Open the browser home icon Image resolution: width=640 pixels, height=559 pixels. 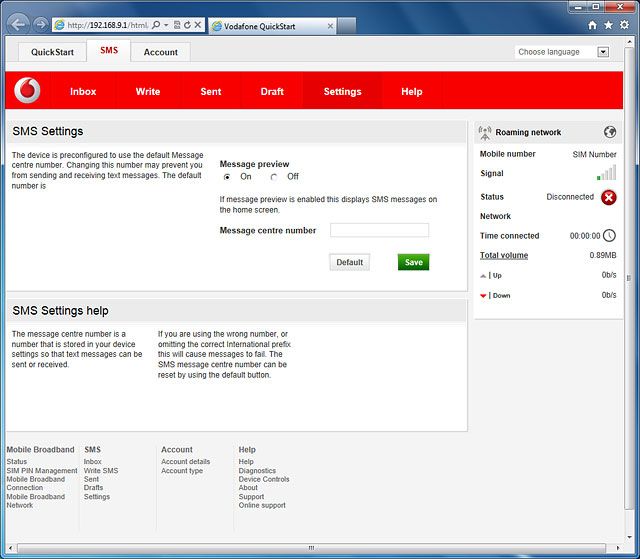pos(592,25)
